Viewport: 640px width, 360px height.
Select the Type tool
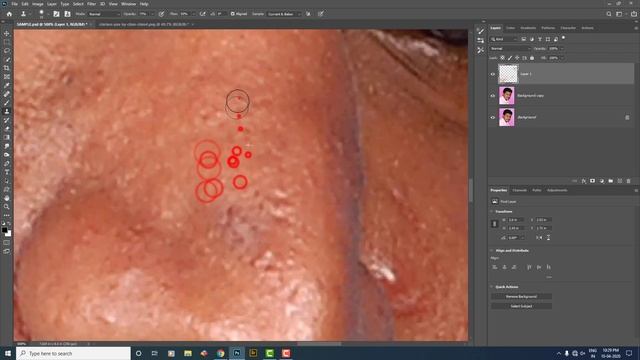(7, 172)
